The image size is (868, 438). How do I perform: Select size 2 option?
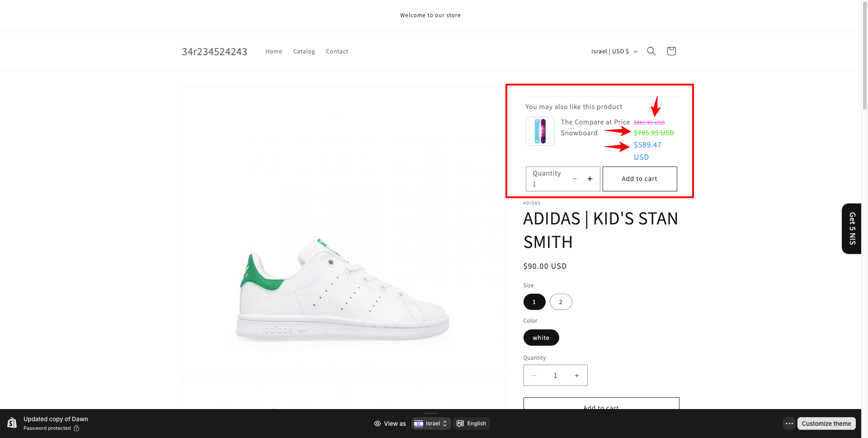click(561, 302)
